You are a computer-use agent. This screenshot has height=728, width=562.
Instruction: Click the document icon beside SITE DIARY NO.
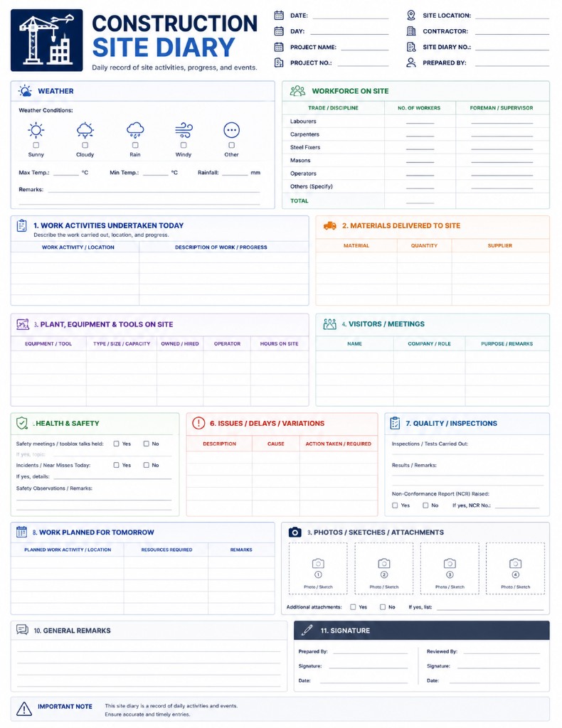pos(411,47)
